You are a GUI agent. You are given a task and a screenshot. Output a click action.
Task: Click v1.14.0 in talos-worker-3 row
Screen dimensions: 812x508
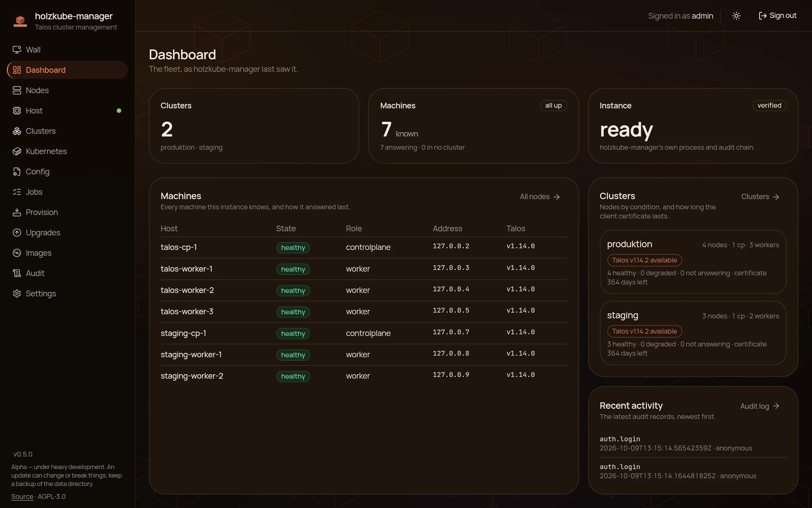point(520,311)
